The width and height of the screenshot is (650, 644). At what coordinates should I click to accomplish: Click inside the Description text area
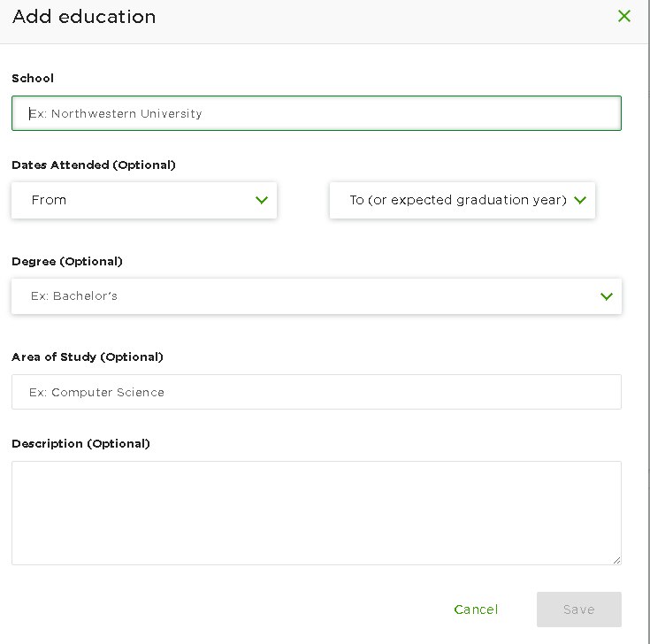point(317,513)
